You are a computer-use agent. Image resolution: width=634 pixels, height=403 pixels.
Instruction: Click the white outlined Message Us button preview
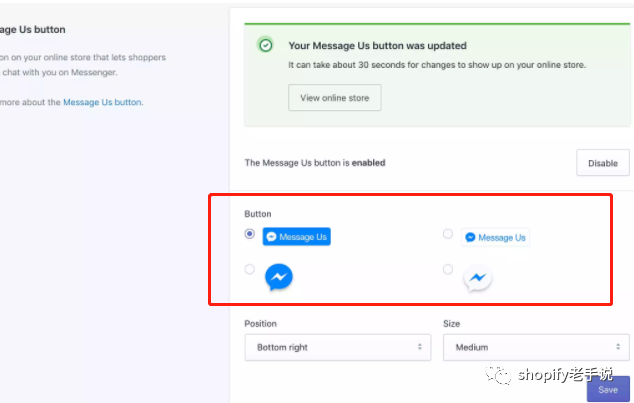pos(495,237)
